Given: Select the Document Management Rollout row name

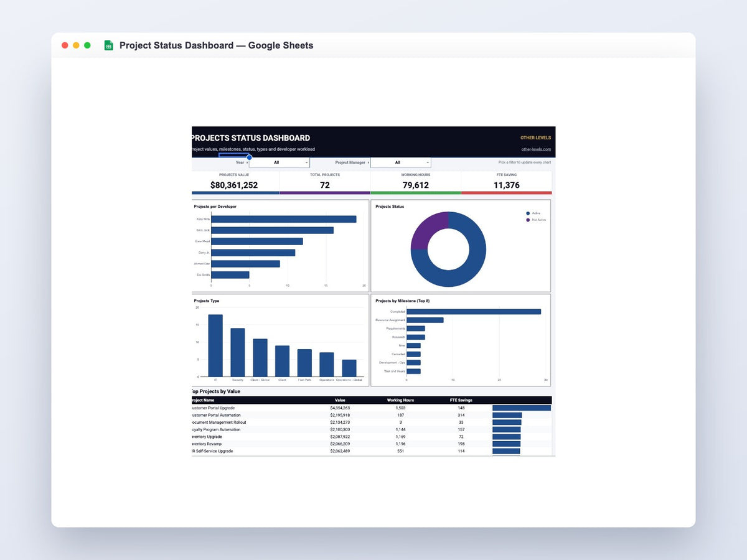Looking at the screenshot, I should 219,422.
